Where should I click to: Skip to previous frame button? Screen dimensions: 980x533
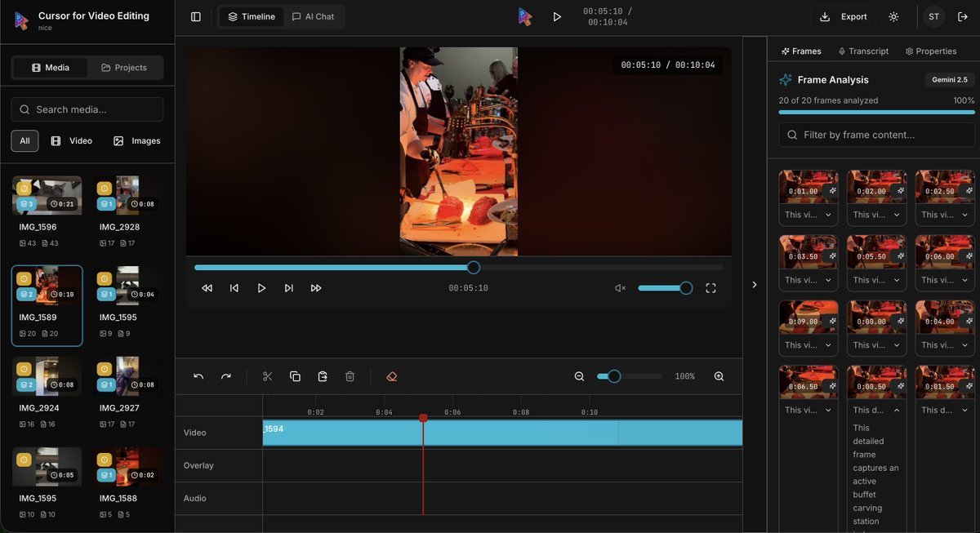234,288
